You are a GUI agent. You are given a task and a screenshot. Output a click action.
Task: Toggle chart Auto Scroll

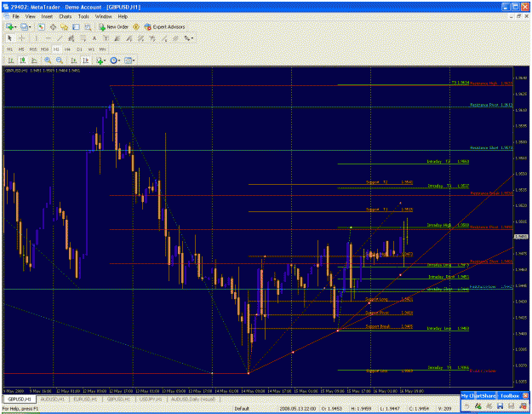click(x=73, y=60)
